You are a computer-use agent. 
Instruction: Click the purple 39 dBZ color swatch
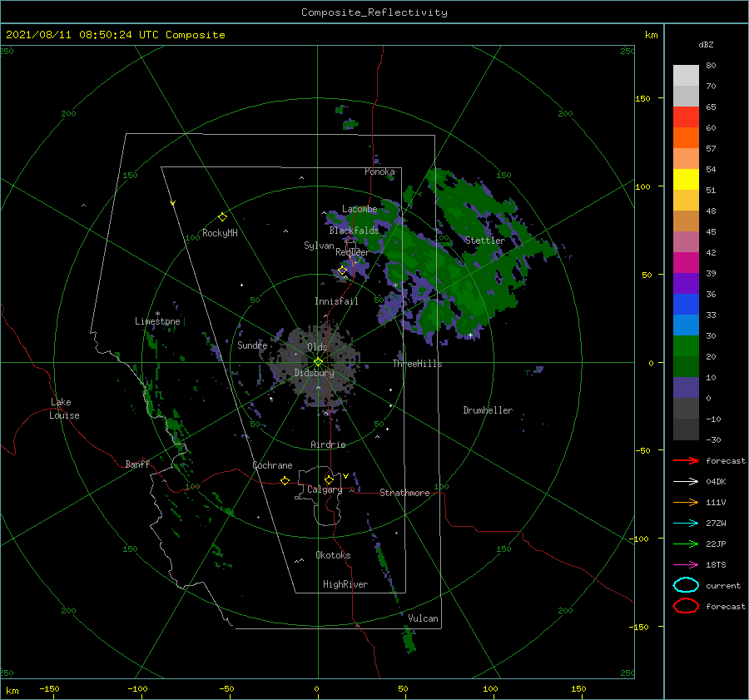tap(686, 283)
